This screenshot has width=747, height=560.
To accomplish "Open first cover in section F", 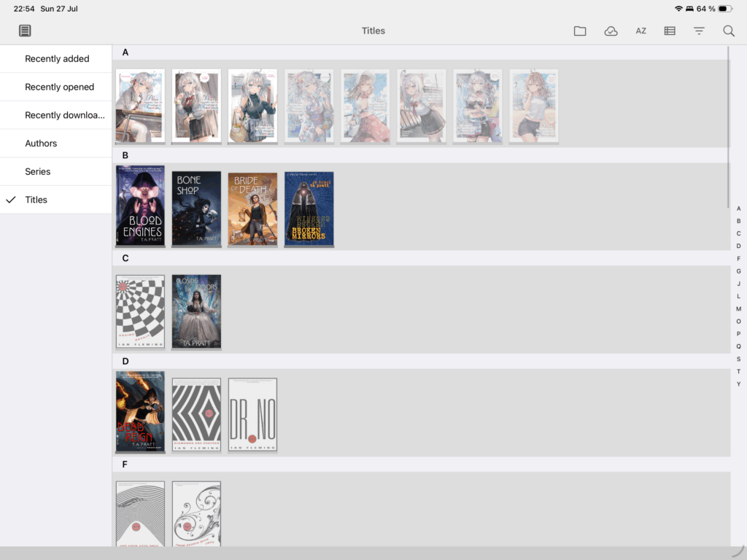I will [140, 514].
